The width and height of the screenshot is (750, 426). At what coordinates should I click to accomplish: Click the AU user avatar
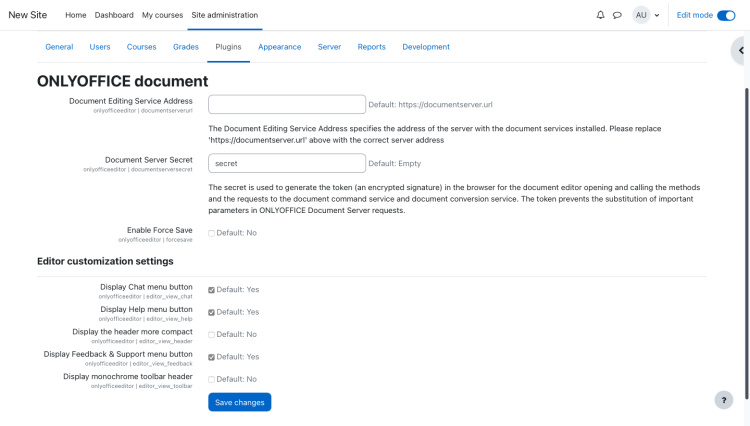point(641,15)
